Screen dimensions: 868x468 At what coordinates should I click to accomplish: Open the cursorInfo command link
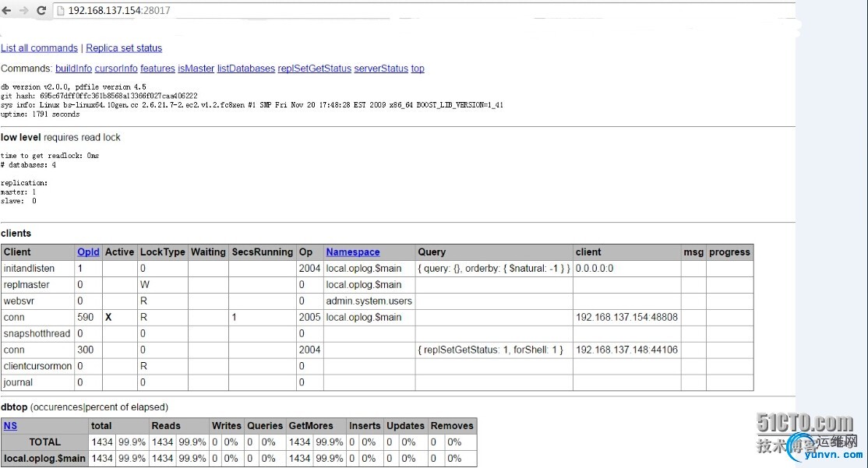(x=116, y=69)
